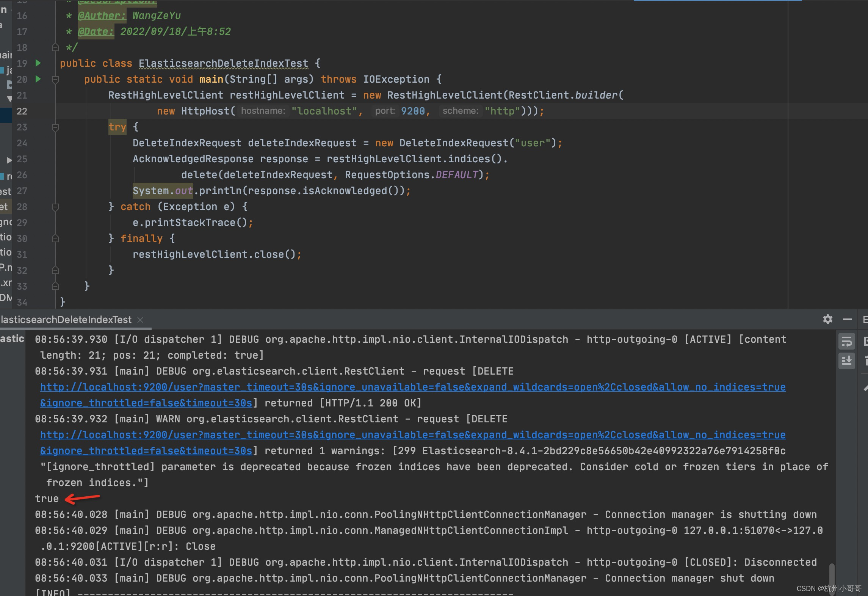Viewport: 868px width, 596px height.
Task: Open Run panel settings gear
Action: click(827, 319)
